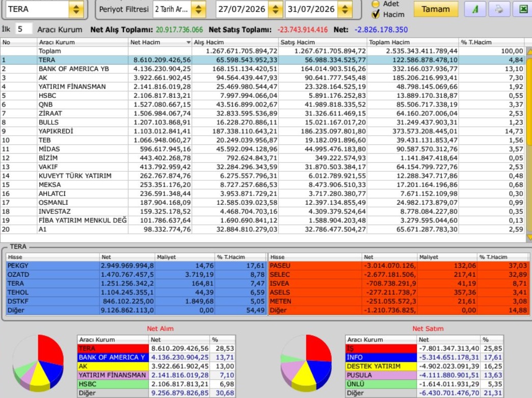
Task: Click the printer icon
Action: [x=499, y=9]
